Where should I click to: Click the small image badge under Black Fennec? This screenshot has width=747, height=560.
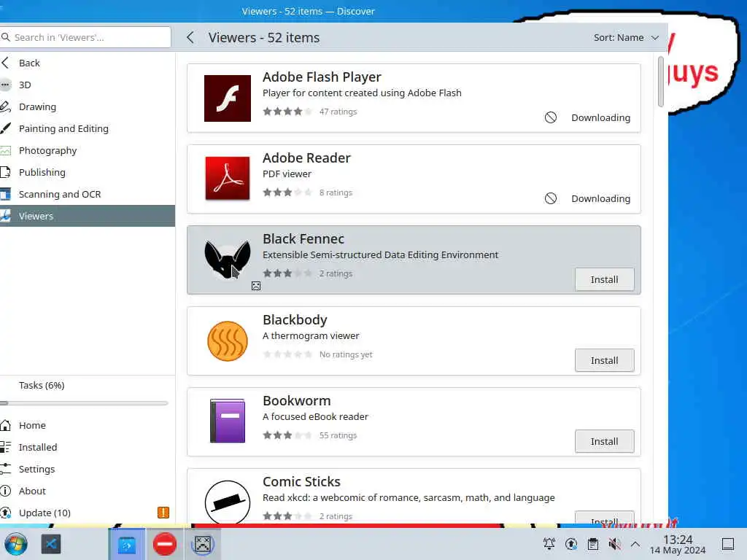click(256, 286)
